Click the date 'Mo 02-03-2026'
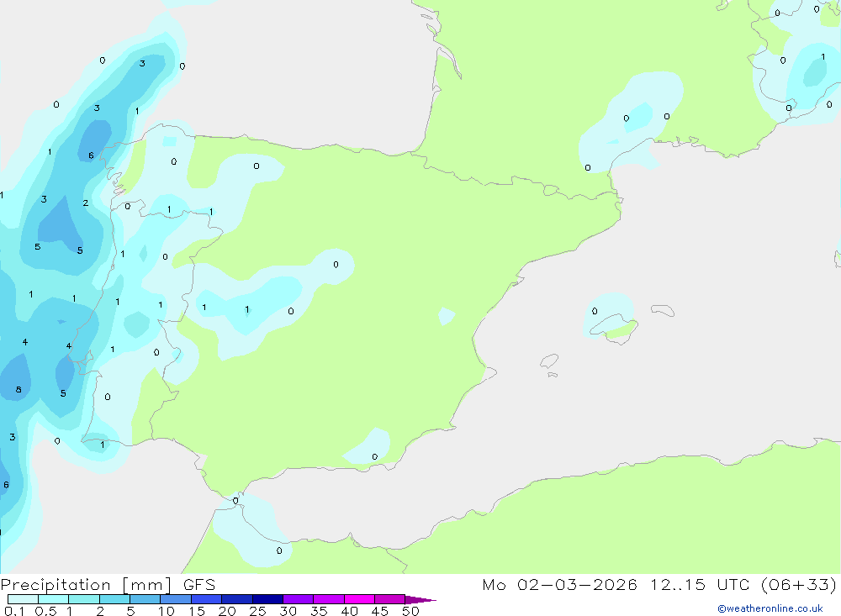 click(x=559, y=585)
